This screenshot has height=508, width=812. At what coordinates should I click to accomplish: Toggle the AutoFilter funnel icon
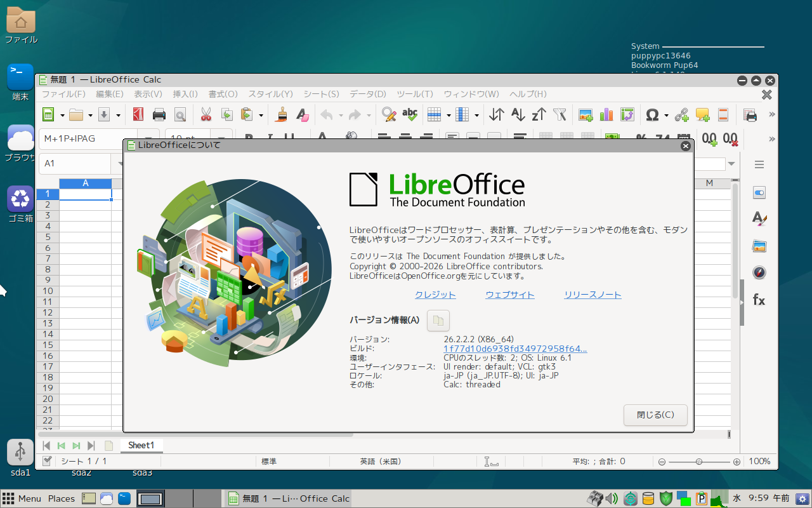point(560,115)
